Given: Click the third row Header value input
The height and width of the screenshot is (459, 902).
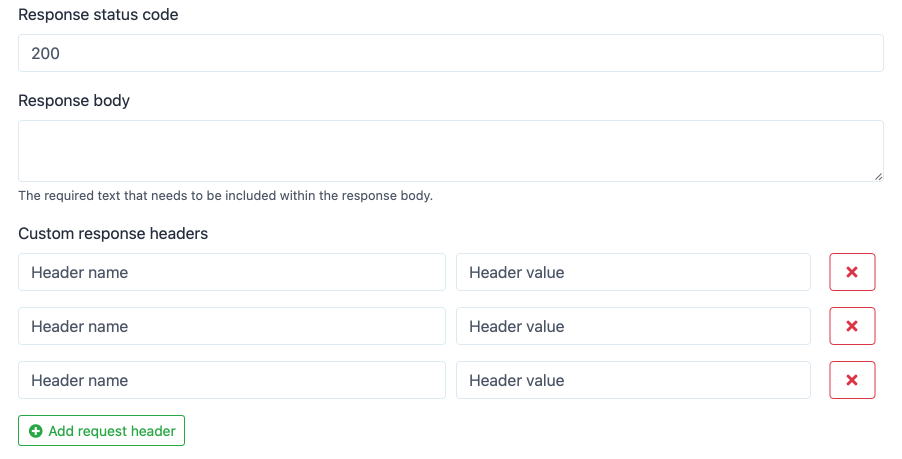Looking at the screenshot, I should [x=633, y=380].
